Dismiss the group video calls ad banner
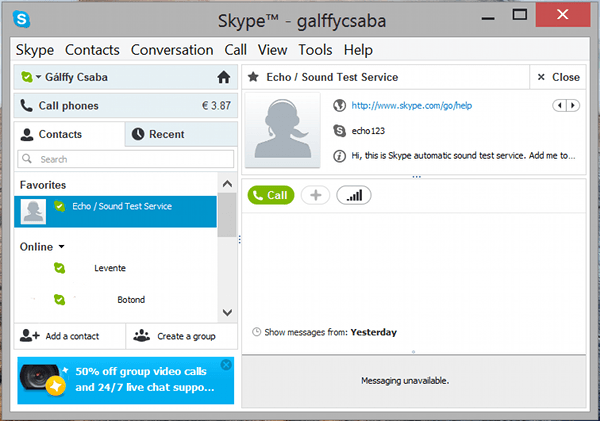The height and width of the screenshot is (421, 600). (226, 365)
